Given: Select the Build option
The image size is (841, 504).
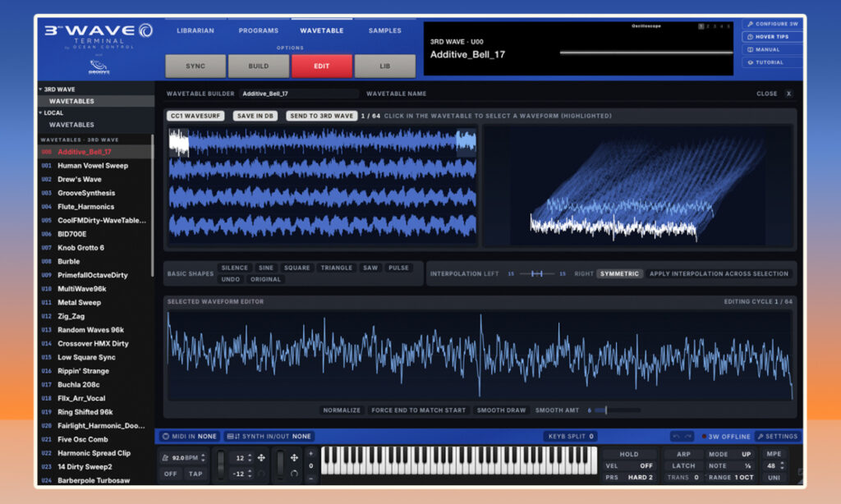Looking at the screenshot, I should click(259, 66).
